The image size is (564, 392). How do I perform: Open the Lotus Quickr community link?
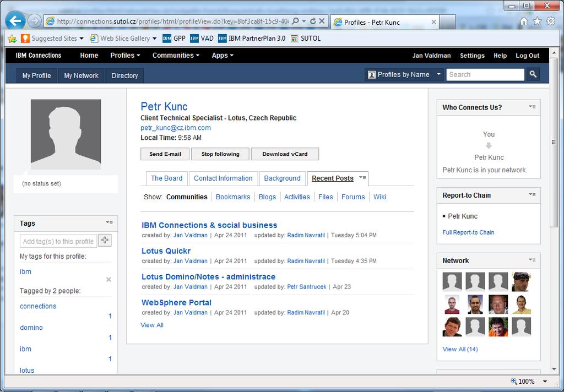pos(166,251)
